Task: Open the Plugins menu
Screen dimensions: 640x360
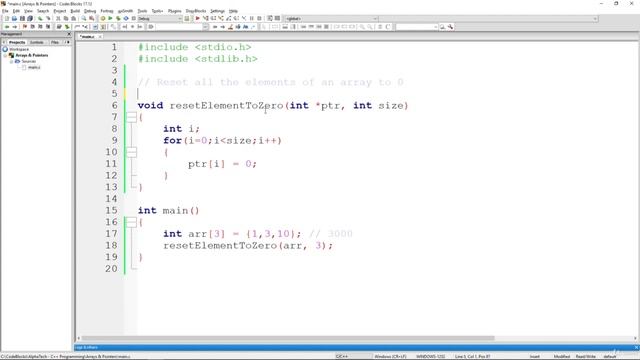Action: pos(174,11)
